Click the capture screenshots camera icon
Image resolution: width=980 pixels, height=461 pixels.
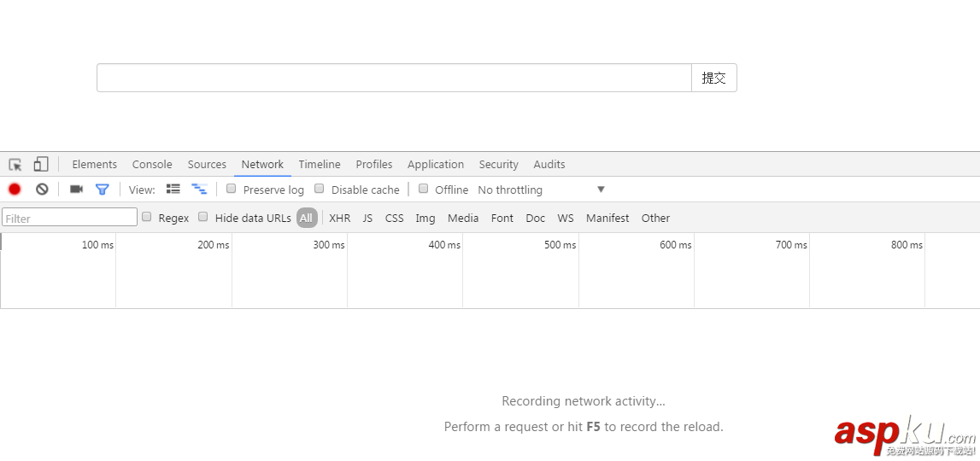click(x=76, y=190)
